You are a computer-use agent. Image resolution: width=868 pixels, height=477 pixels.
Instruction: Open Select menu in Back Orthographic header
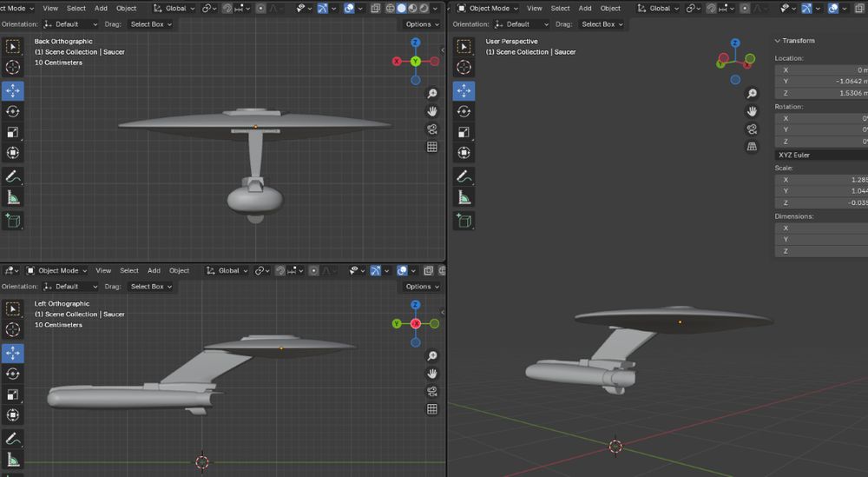(x=76, y=9)
